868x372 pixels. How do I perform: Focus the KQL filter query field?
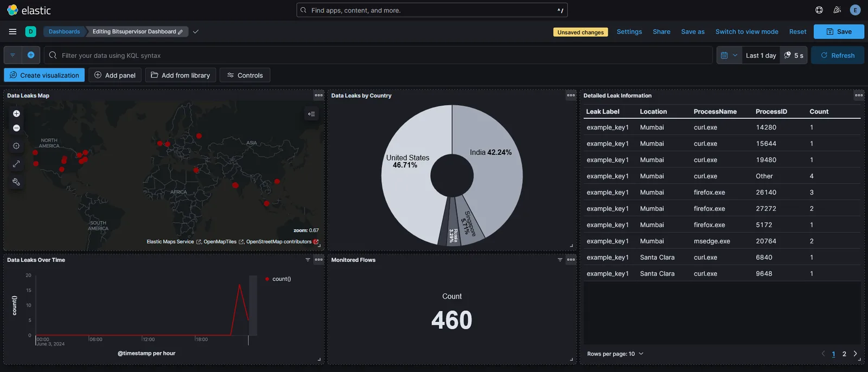tap(378, 55)
